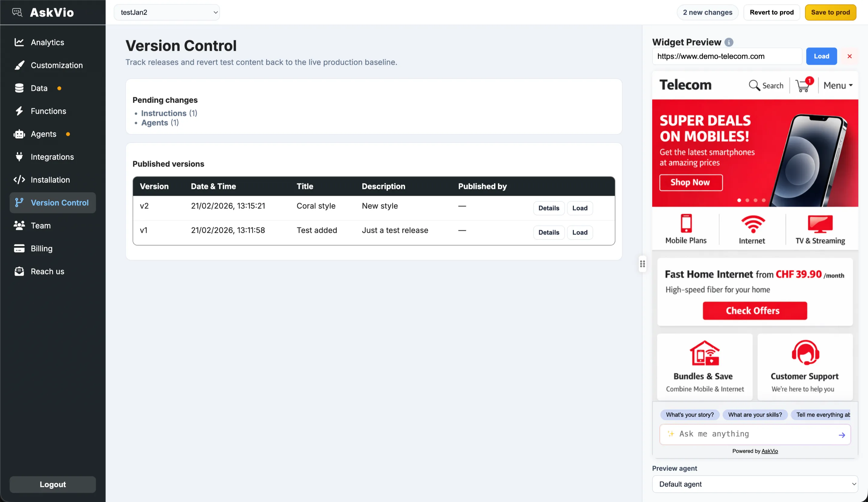This screenshot has height=502, width=868.
Task: Click the Data database icon
Action: click(19, 88)
